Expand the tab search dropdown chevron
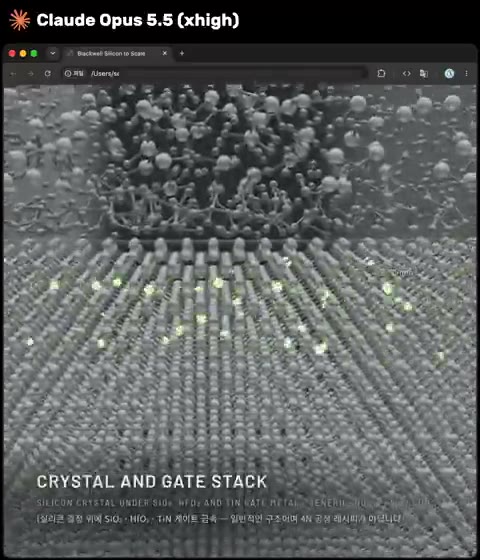480x560 pixels. click(53, 54)
